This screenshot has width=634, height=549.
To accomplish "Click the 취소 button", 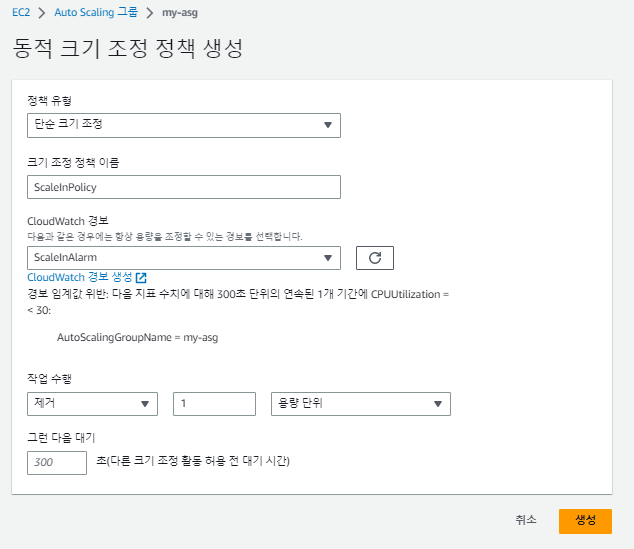I will click(x=526, y=520).
